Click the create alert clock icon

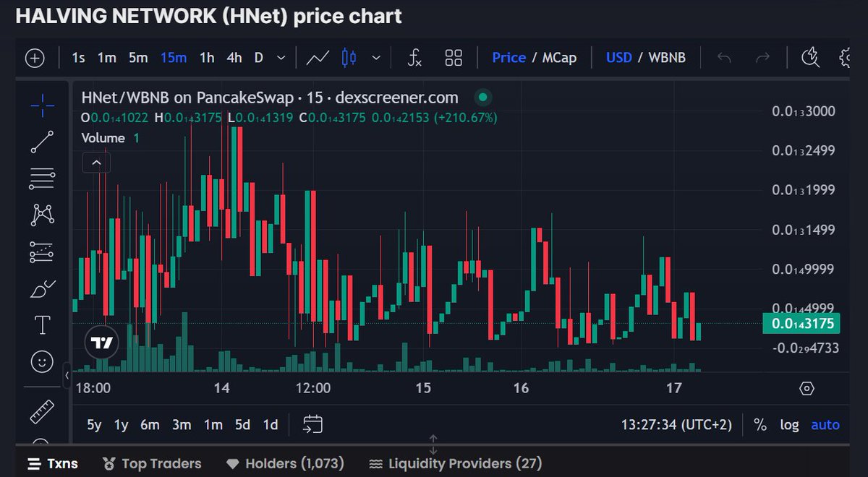coord(810,57)
